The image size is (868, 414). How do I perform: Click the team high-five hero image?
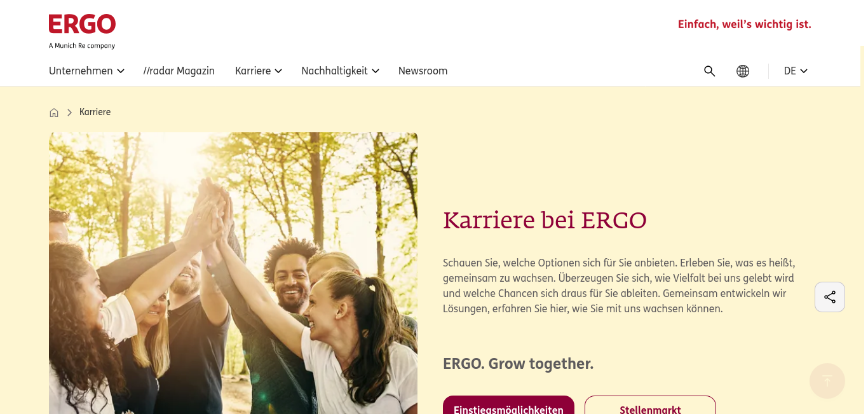point(233,273)
